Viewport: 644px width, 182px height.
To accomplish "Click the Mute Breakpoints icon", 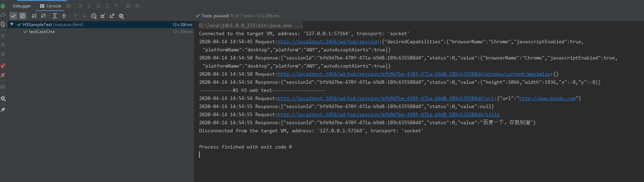I will coord(3,75).
